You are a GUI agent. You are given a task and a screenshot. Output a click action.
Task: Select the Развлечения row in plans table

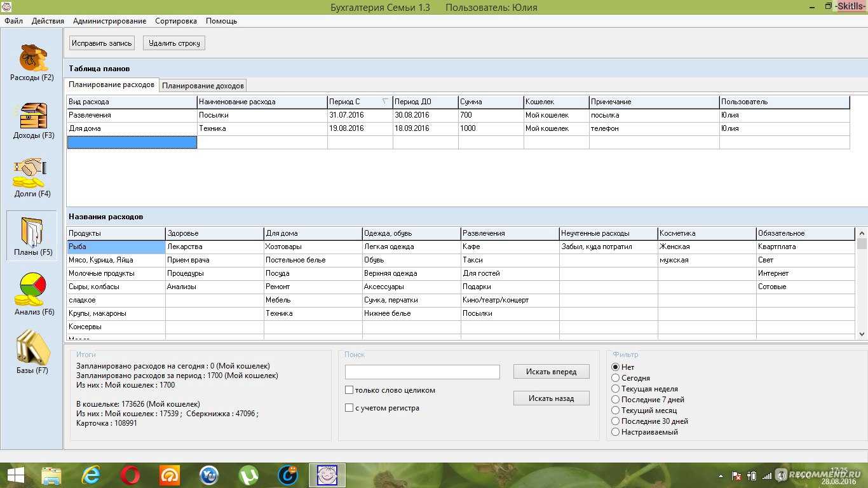pyautogui.click(x=458, y=115)
